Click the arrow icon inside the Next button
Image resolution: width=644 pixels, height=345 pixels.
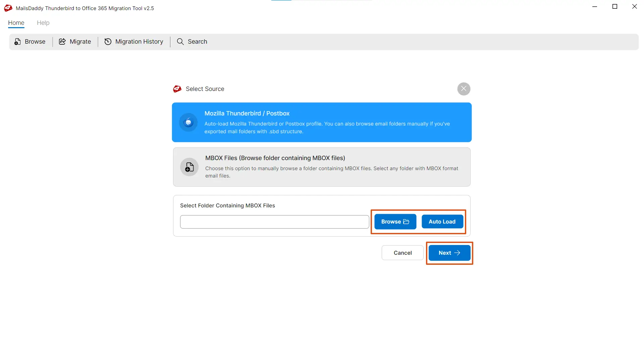(x=458, y=252)
